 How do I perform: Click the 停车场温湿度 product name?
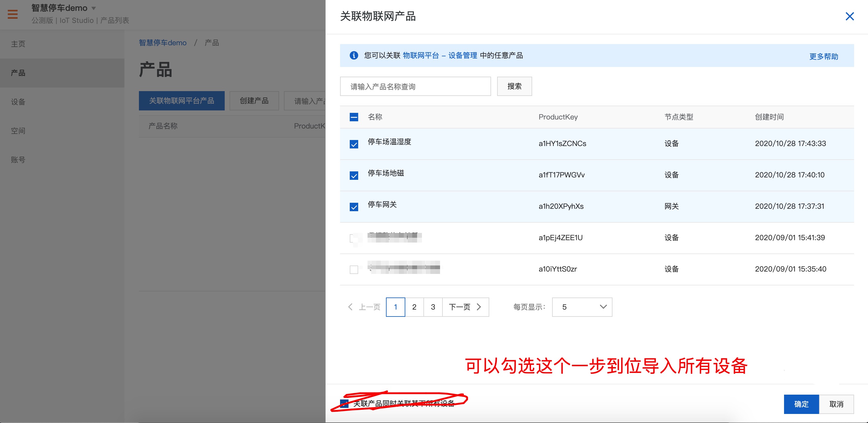389,142
